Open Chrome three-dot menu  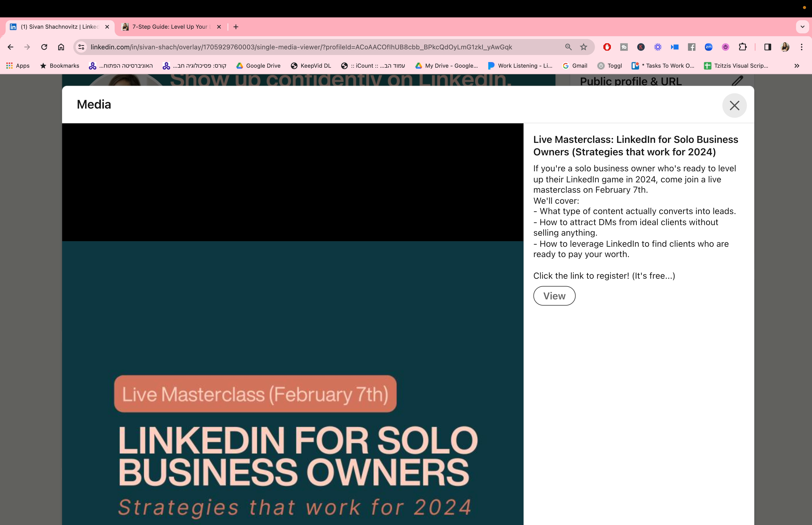[801, 47]
